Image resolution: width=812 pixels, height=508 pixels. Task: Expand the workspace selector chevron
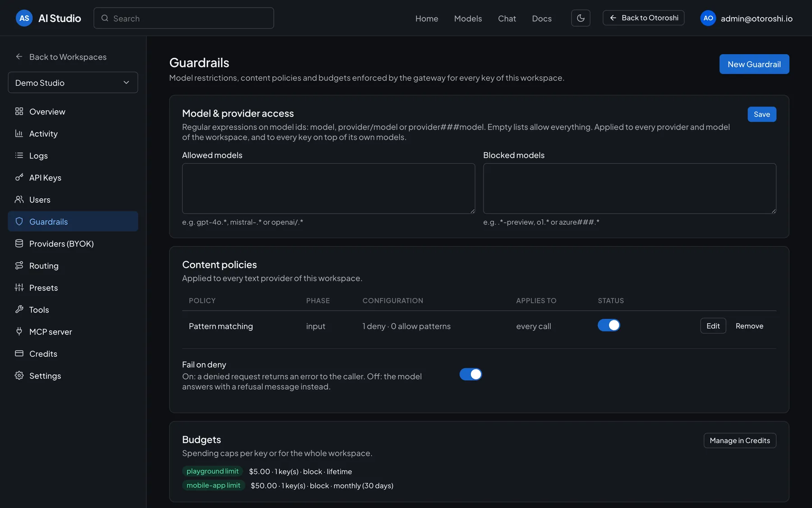[126, 83]
